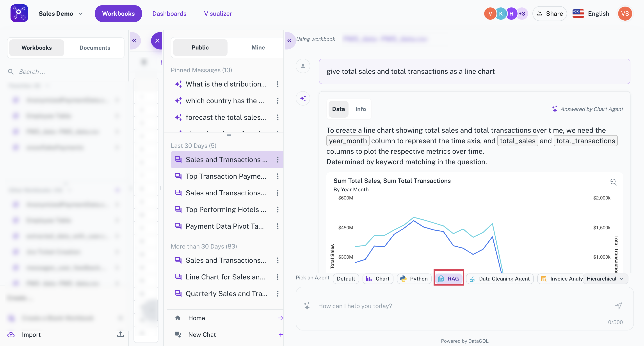
Task: Click the workbook Search field
Action: pyautogui.click(x=66, y=72)
